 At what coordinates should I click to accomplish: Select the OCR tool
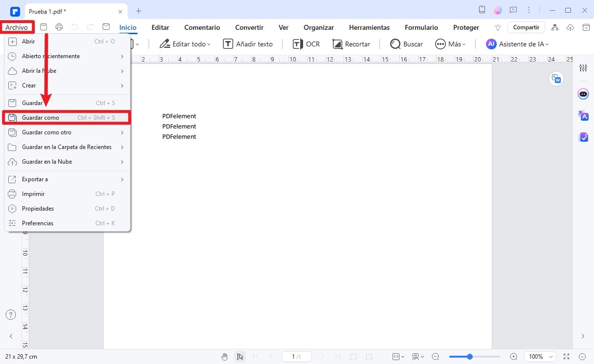click(306, 44)
